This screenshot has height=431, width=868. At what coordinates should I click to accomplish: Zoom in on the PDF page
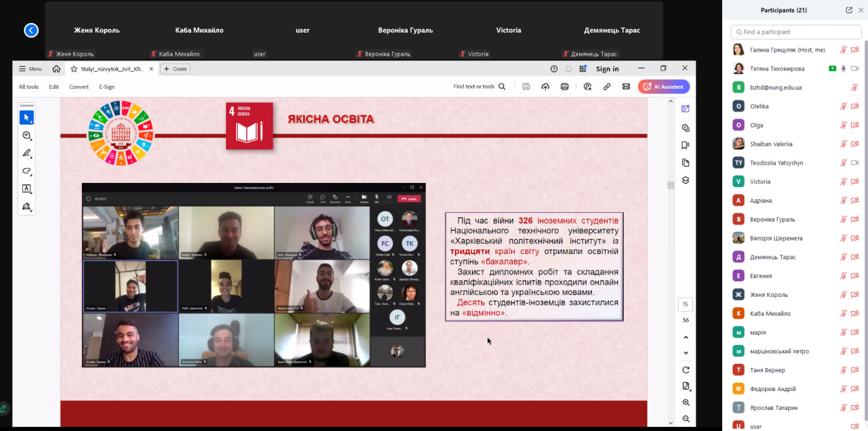(686, 403)
